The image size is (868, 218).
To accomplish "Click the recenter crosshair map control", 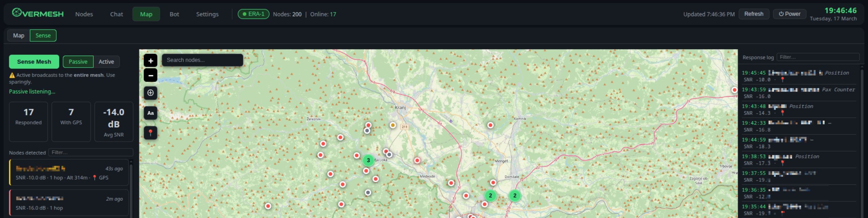I will click(151, 93).
